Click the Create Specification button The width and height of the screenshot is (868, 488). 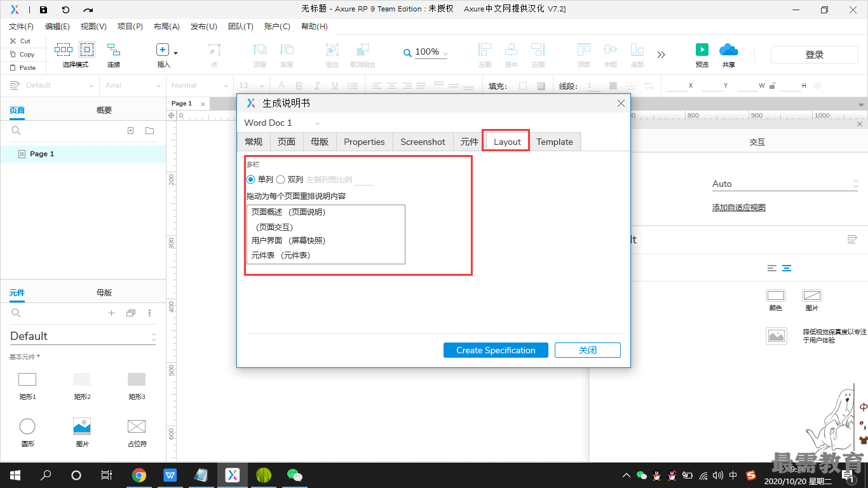[496, 350]
